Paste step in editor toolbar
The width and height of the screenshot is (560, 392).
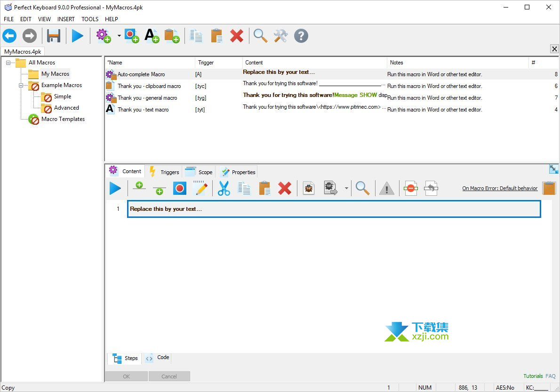264,188
